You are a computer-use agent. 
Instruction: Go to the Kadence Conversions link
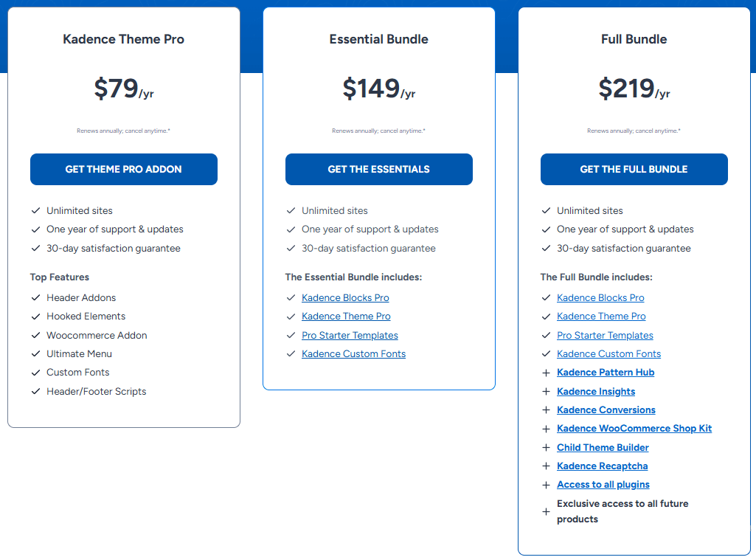pyautogui.click(x=606, y=410)
